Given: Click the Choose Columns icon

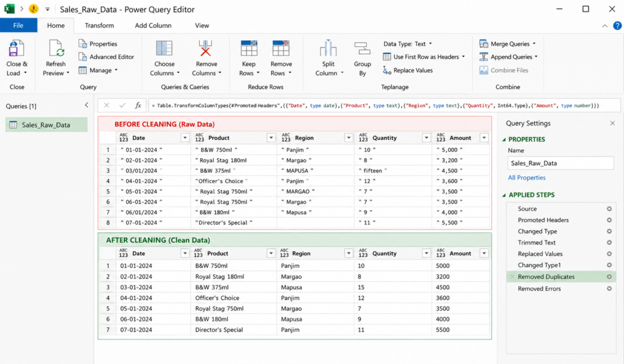Looking at the screenshot, I should pos(164,49).
